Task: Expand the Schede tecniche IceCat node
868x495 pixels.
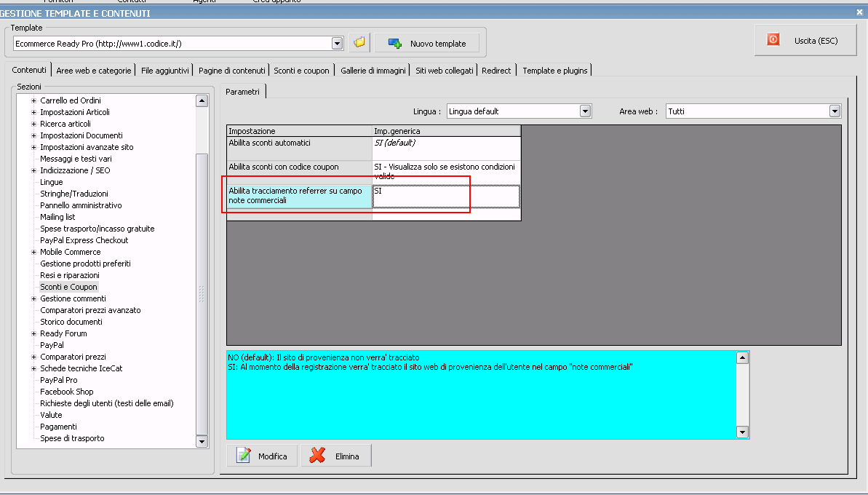Action: (33, 369)
